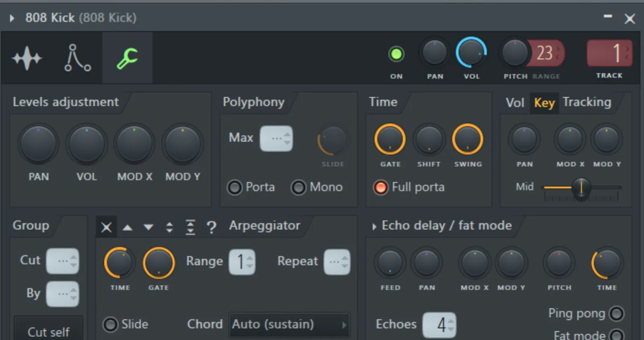
Task: Click the Time SHIFT knob
Action: (429, 139)
